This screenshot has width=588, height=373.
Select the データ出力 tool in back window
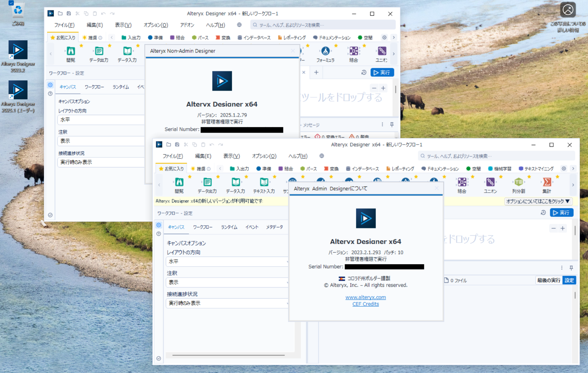[x=99, y=54]
